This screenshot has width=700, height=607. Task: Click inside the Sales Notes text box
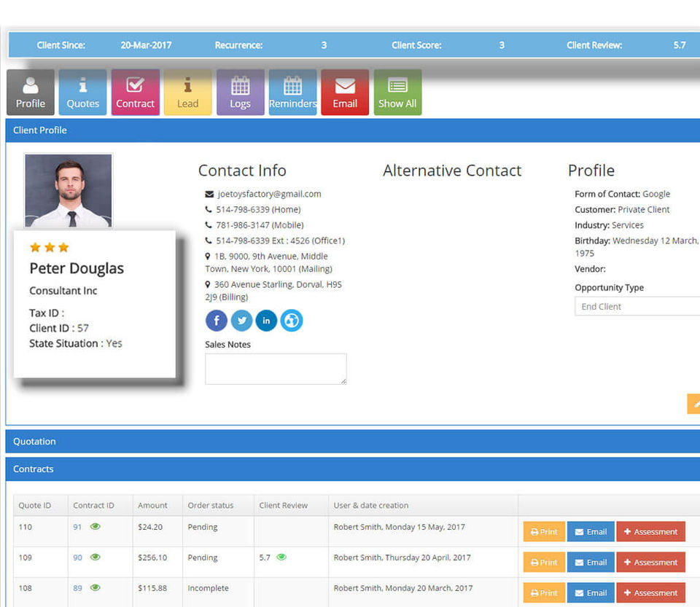(276, 369)
